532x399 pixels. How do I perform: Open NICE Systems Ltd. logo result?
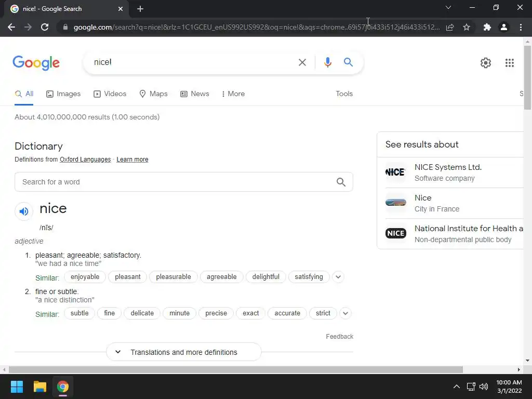pos(395,172)
